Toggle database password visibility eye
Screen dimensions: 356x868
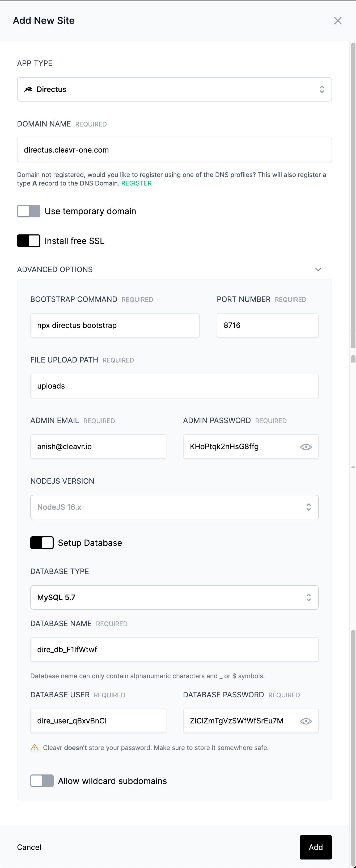(306, 721)
